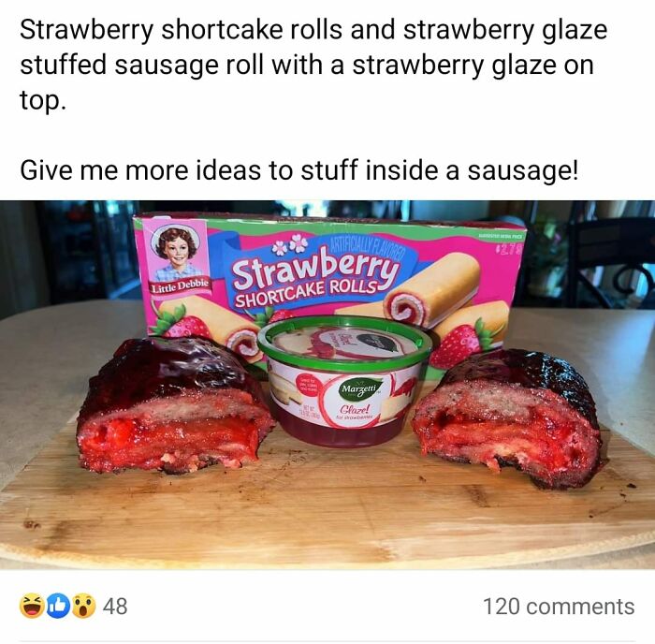The height and width of the screenshot is (644, 655).
Task: Click the laughing Haha reaction icon
Action: click(x=31, y=606)
